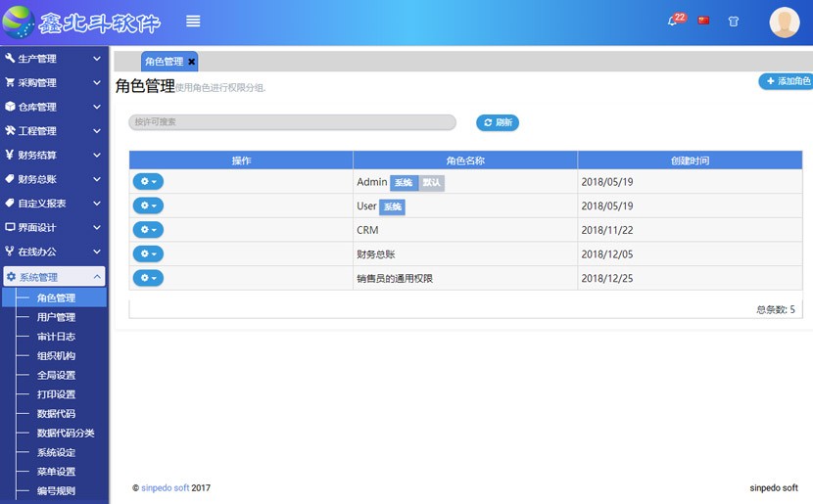Click the shirt theme icon in header
Screen dimensions: 813x504
pos(734,22)
